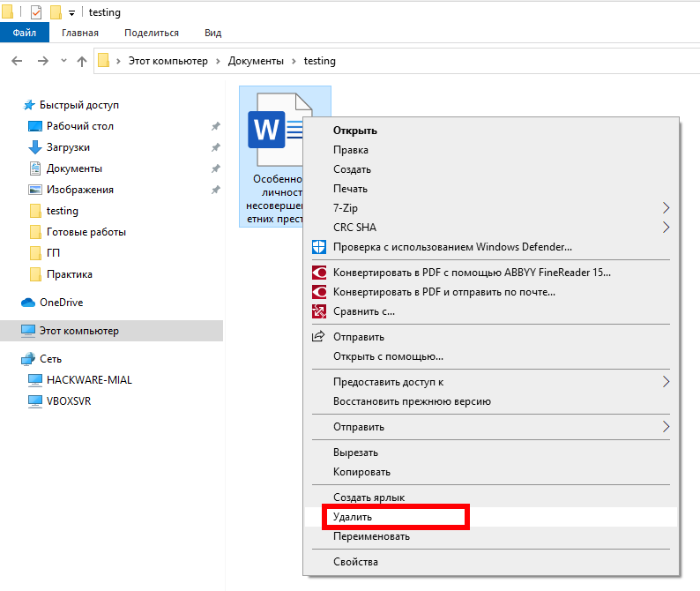This screenshot has width=700, height=591.
Task: Scan with Проверка с использованием Windows Defender
Action: [491, 247]
